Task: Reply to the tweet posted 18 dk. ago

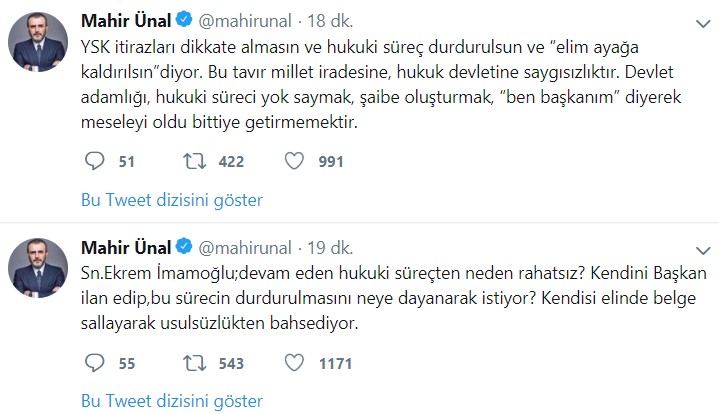Action: 96,160
